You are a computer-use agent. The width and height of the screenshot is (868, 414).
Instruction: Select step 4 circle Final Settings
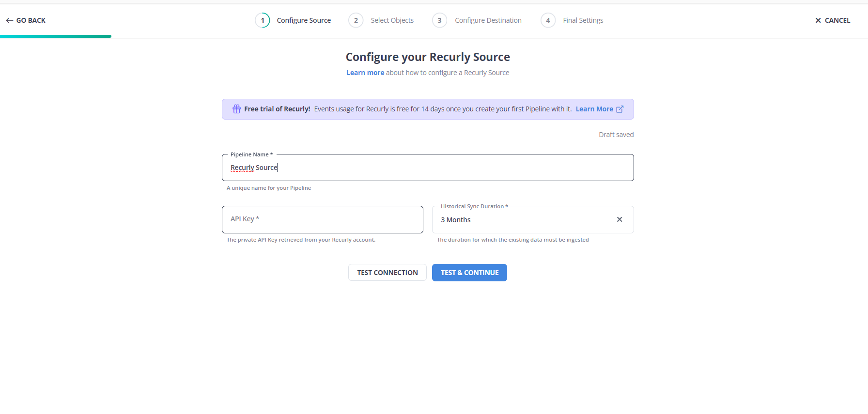coord(548,20)
